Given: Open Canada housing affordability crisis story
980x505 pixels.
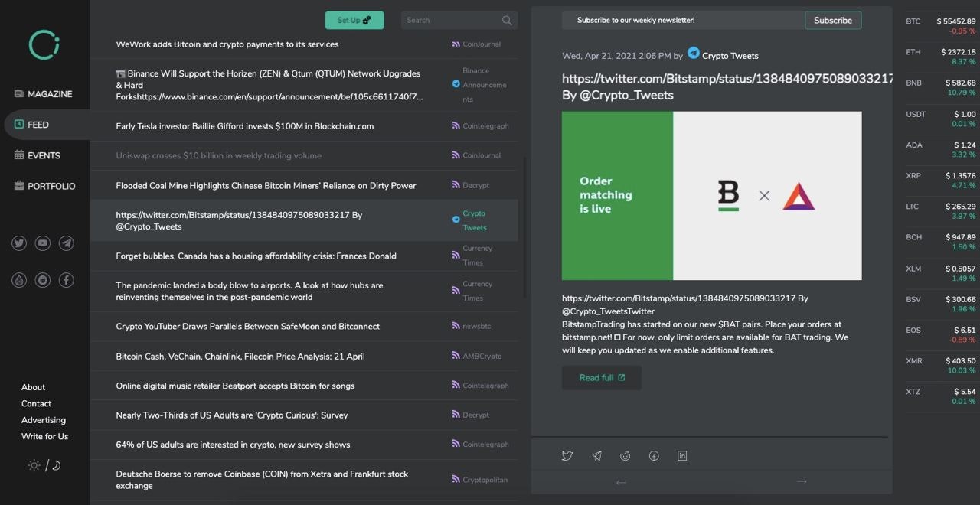Looking at the screenshot, I should point(256,256).
